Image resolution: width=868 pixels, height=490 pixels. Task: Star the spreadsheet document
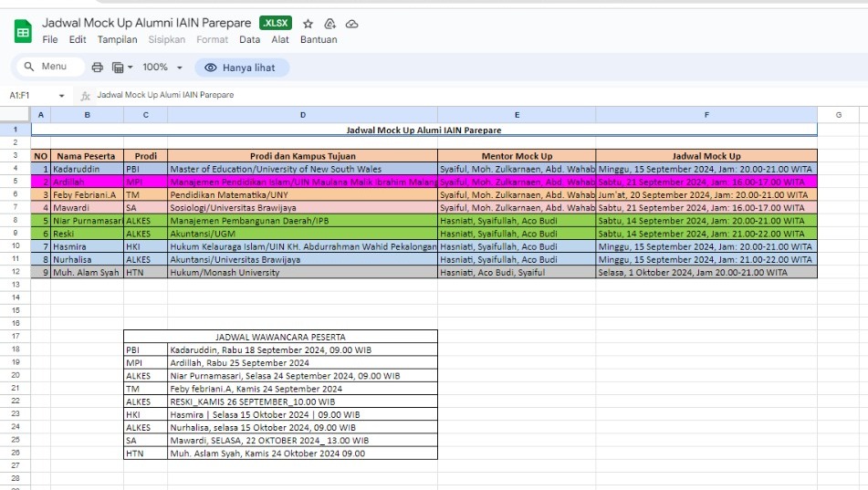(308, 24)
